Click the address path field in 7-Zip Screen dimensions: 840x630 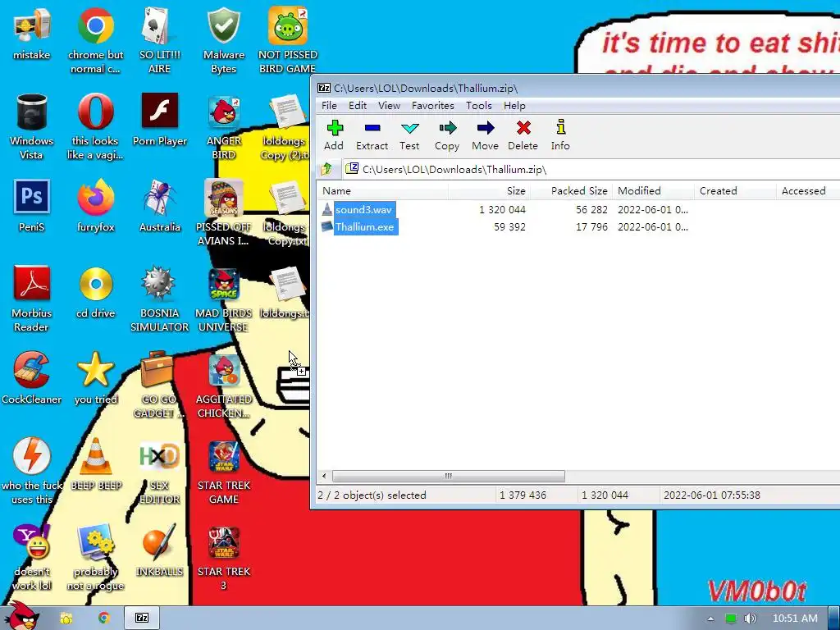point(592,169)
